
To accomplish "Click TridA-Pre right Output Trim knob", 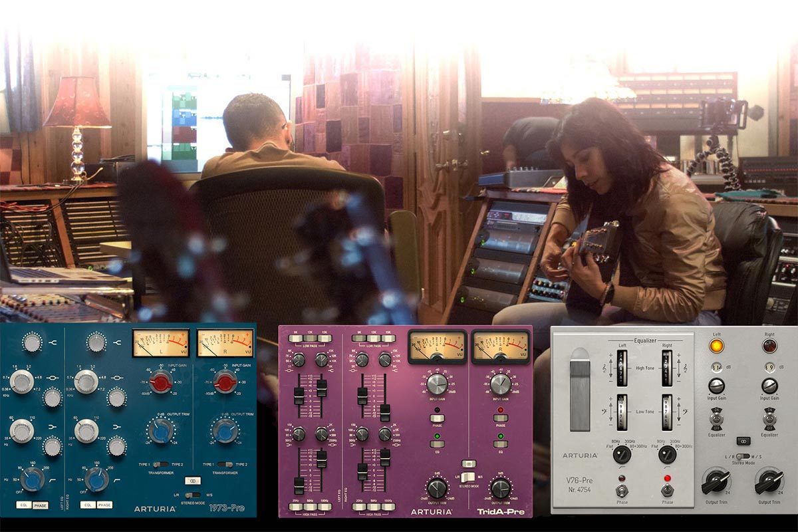I will (x=501, y=487).
